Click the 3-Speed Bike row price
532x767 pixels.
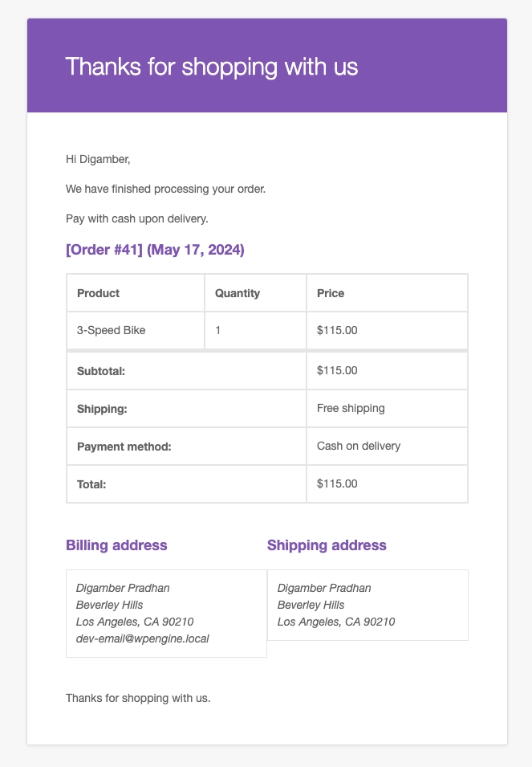[337, 330]
